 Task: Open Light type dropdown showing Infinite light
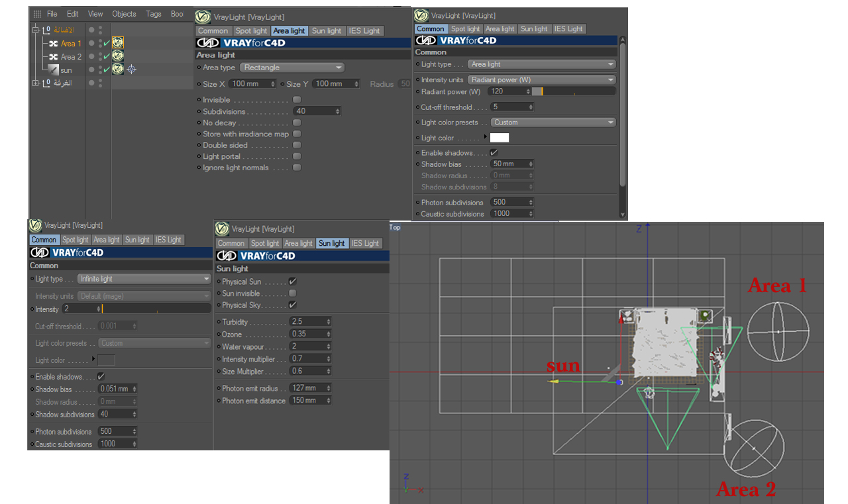144,279
